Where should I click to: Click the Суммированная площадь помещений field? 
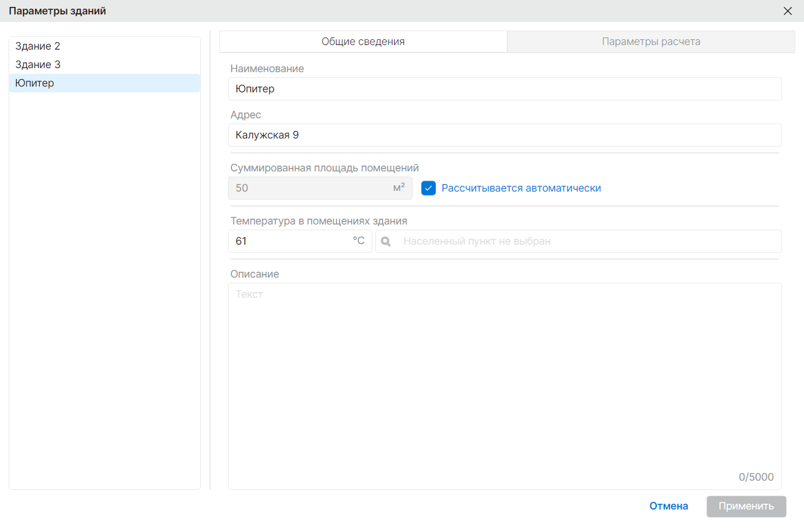[x=320, y=188]
